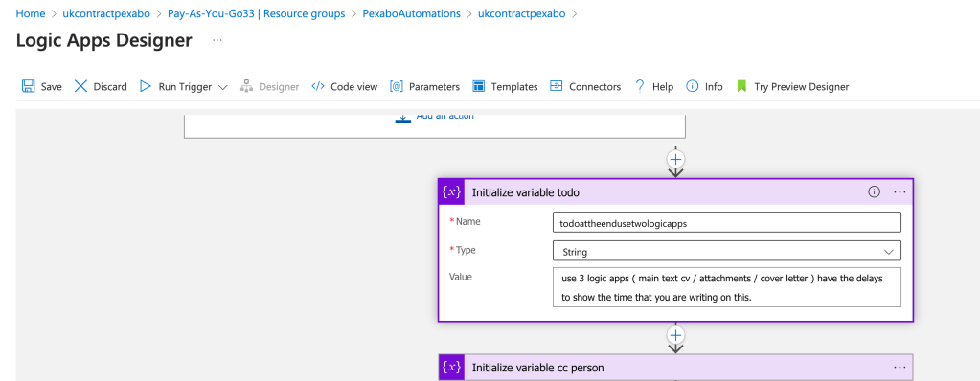Open ellipsis menu on Initialize variable cc person

[x=900, y=368]
